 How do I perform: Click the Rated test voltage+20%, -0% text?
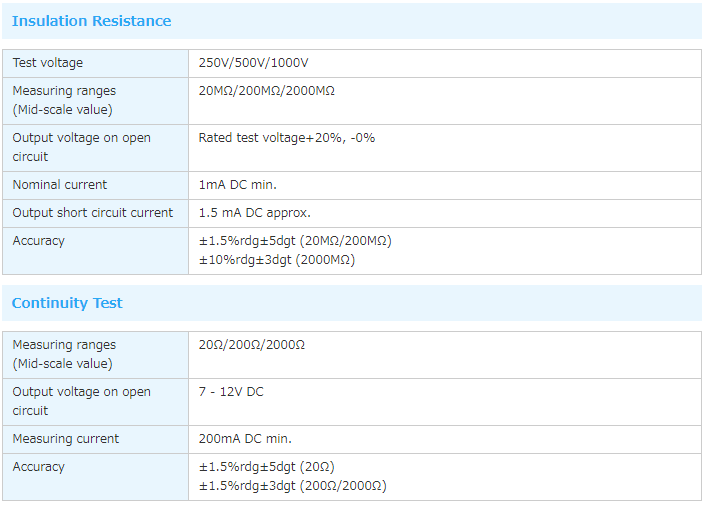tap(286, 138)
